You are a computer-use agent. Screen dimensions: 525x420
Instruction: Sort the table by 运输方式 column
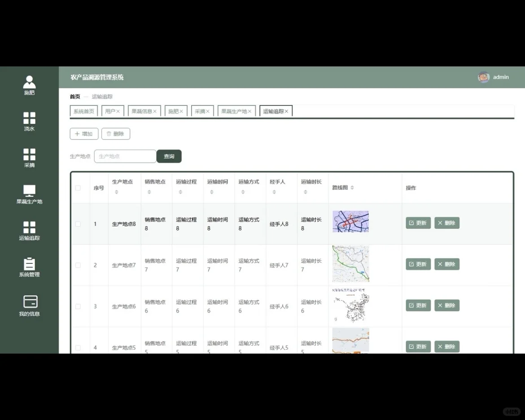[243, 192]
